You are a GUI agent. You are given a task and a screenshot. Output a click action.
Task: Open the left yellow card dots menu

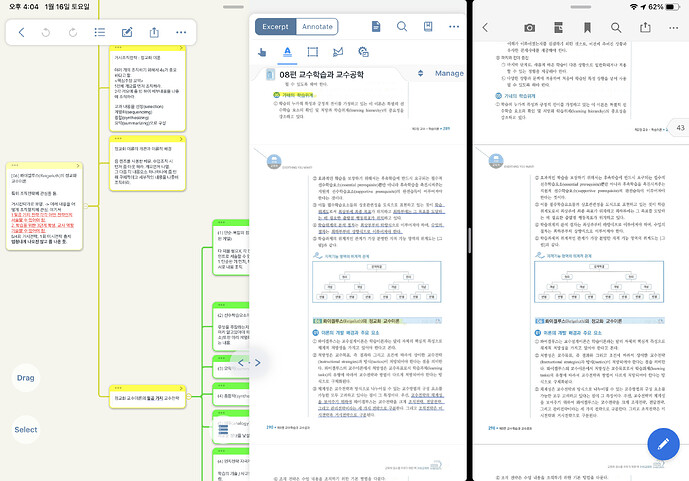click(x=15, y=166)
